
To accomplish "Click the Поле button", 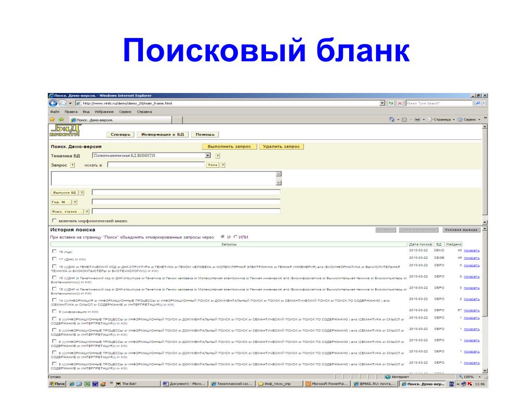I will 212,165.
